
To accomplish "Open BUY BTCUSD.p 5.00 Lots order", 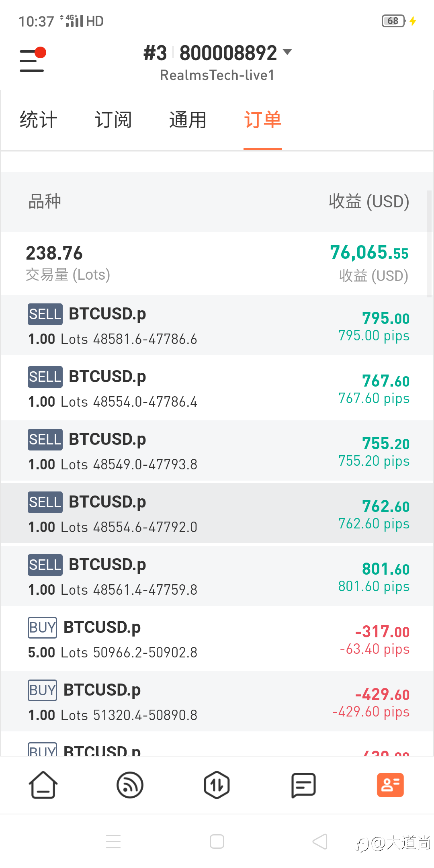I will pyautogui.click(x=217, y=639).
